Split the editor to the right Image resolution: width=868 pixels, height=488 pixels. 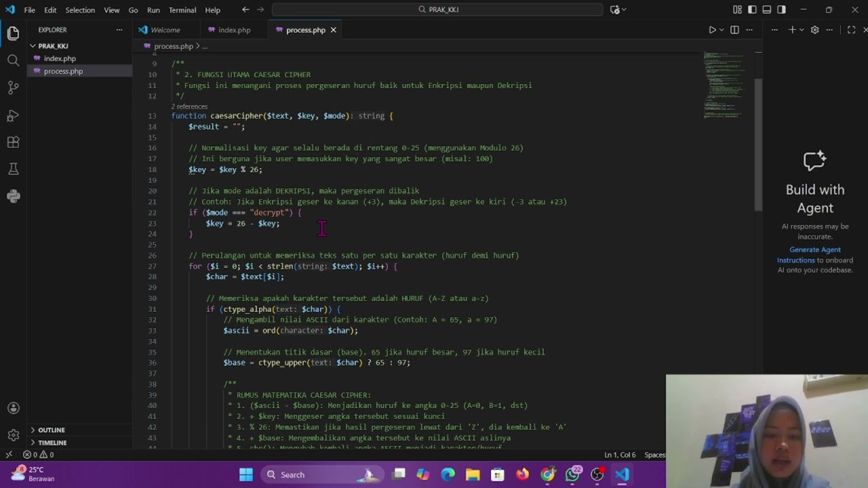tap(734, 30)
